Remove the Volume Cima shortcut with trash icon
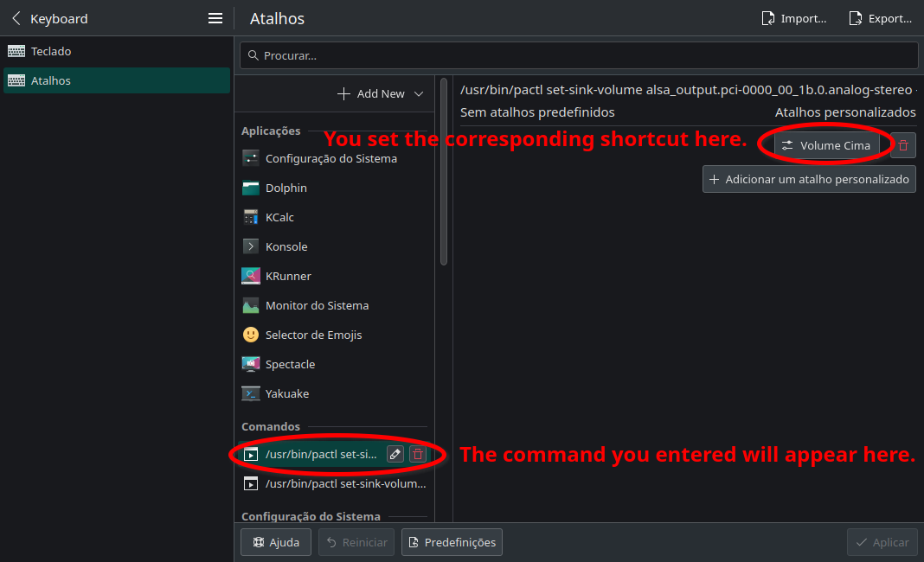 point(903,145)
